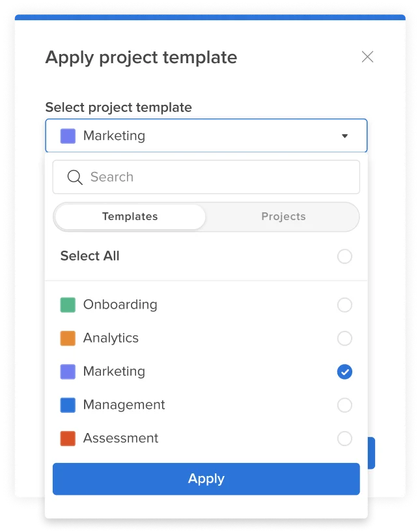Image resolution: width=420 pixels, height=532 pixels.
Task: Click the green Onboarding template icon
Action: [67, 304]
